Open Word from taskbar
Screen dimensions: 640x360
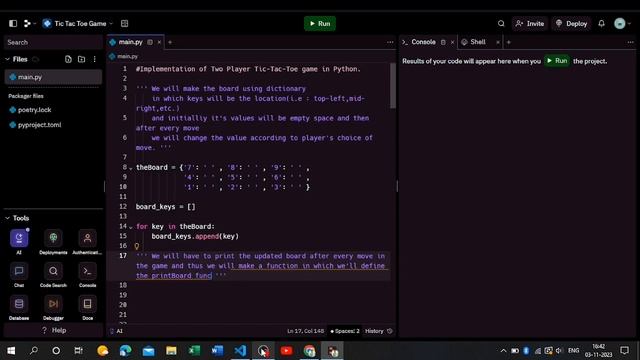click(217, 351)
